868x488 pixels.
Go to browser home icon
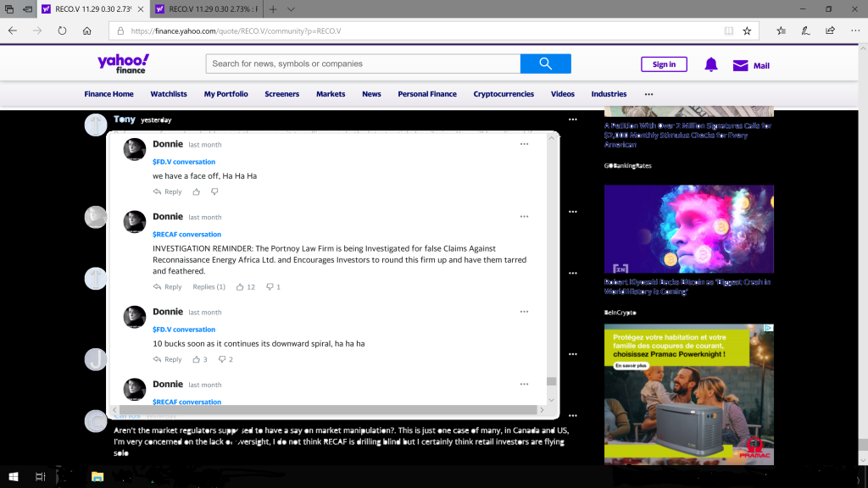[x=87, y=30]
